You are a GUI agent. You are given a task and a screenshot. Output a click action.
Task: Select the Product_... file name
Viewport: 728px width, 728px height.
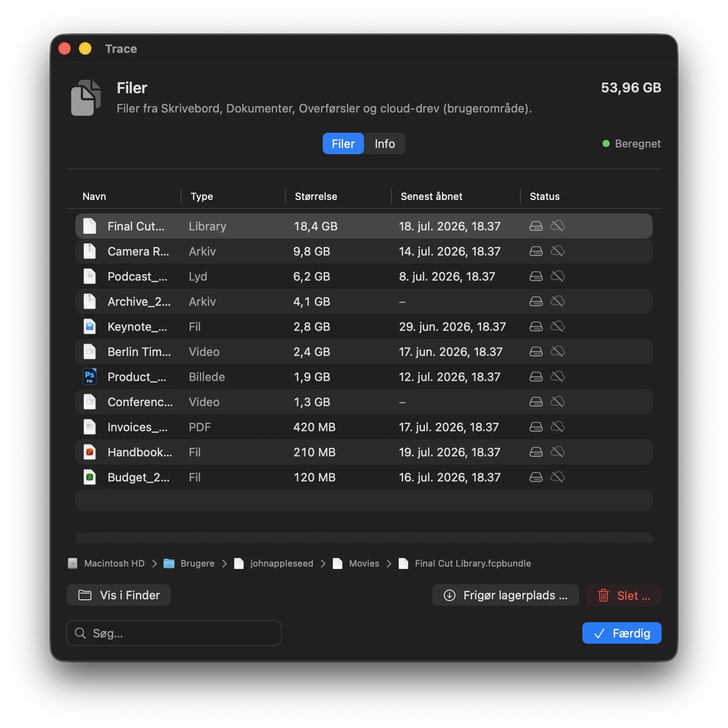coord(137,377)
